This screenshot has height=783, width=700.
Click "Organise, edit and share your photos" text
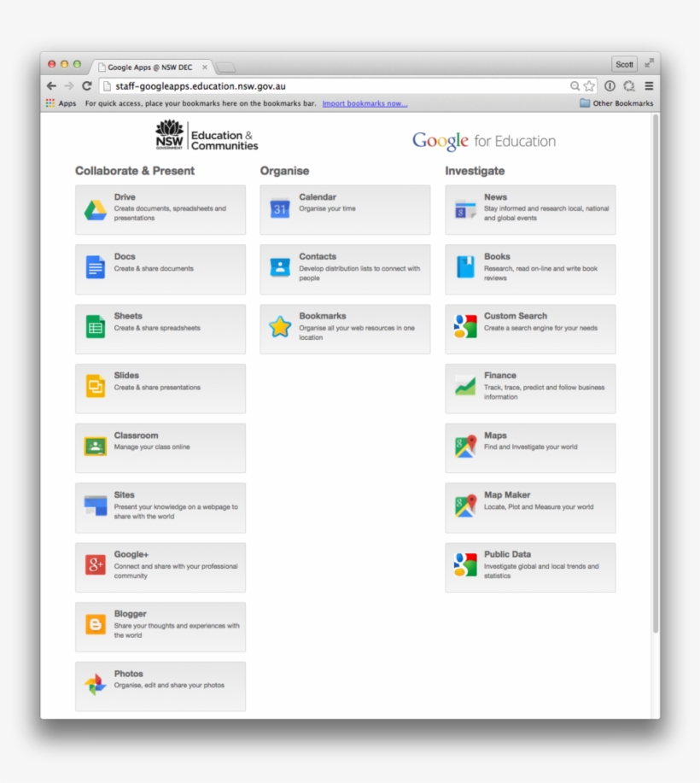click(169, 685)
